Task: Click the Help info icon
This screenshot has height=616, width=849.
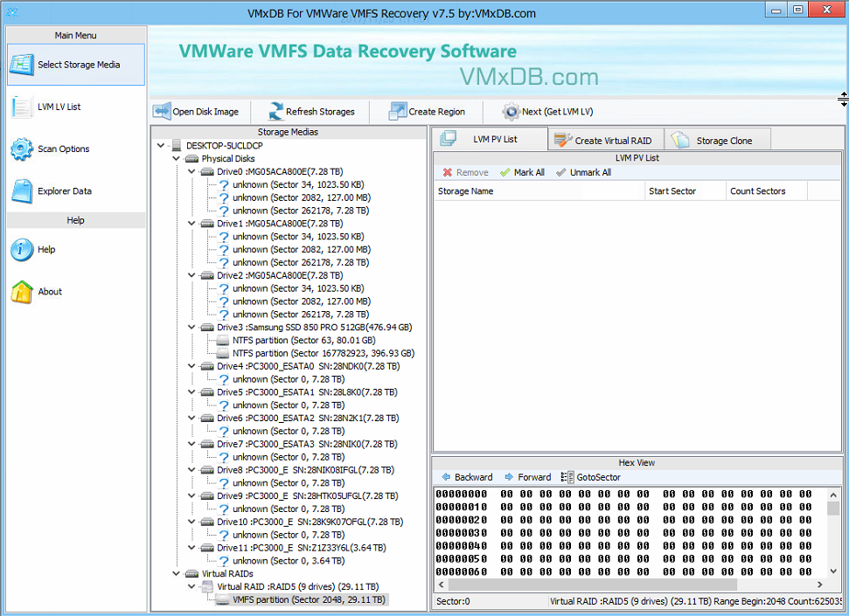Action: coord(22,250)
